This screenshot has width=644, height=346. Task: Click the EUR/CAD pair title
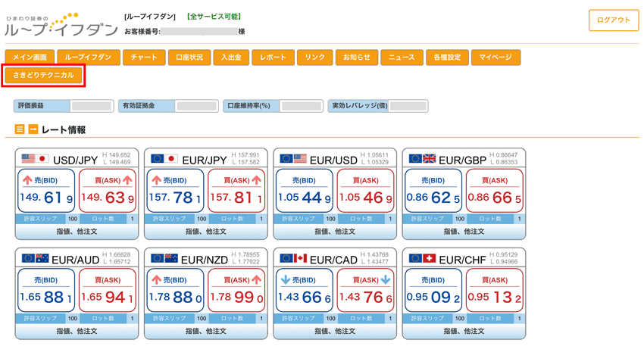pyautogui.click(x=333, y=260)
